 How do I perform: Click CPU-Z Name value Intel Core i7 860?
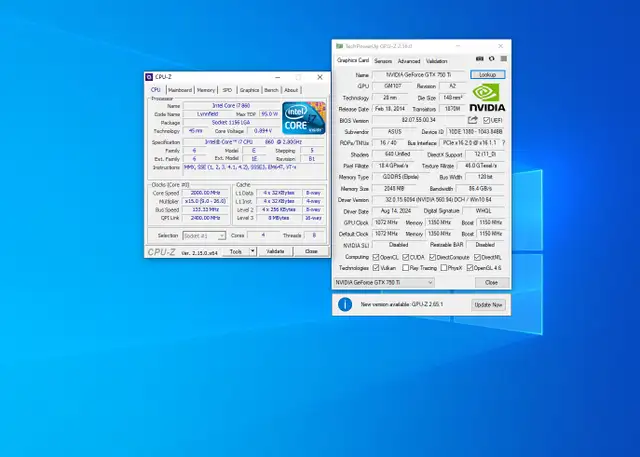pos(231,106)
